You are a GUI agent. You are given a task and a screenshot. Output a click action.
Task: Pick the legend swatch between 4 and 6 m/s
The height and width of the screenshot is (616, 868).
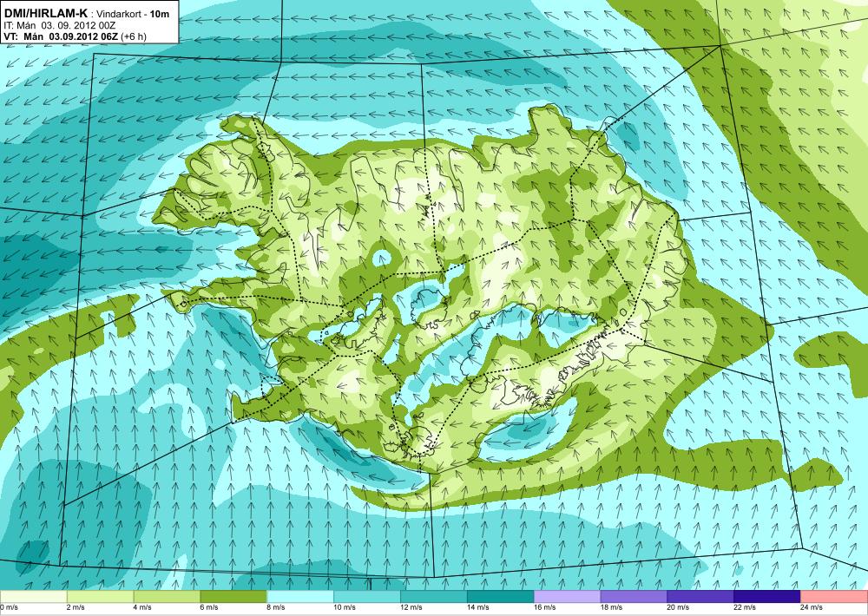167,597
